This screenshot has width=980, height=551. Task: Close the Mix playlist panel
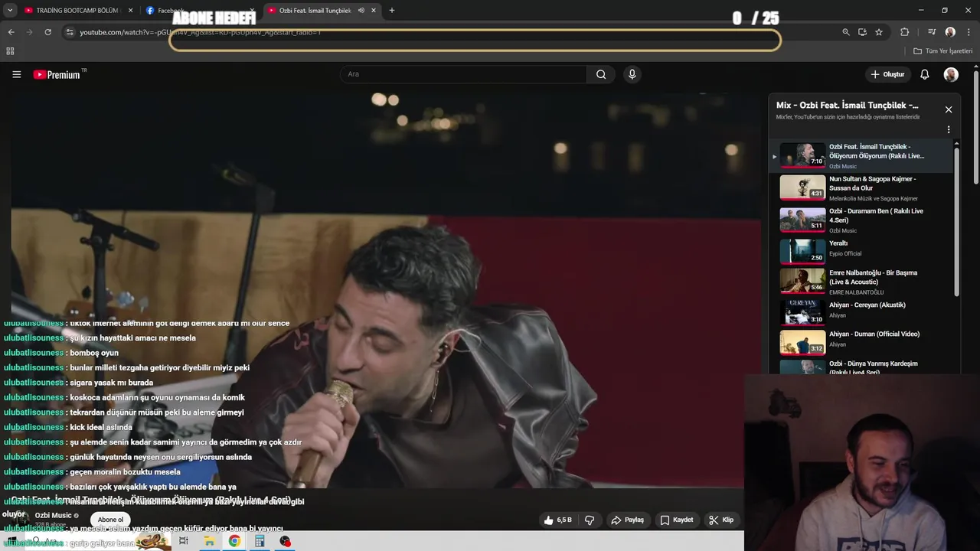click(949, 109)
